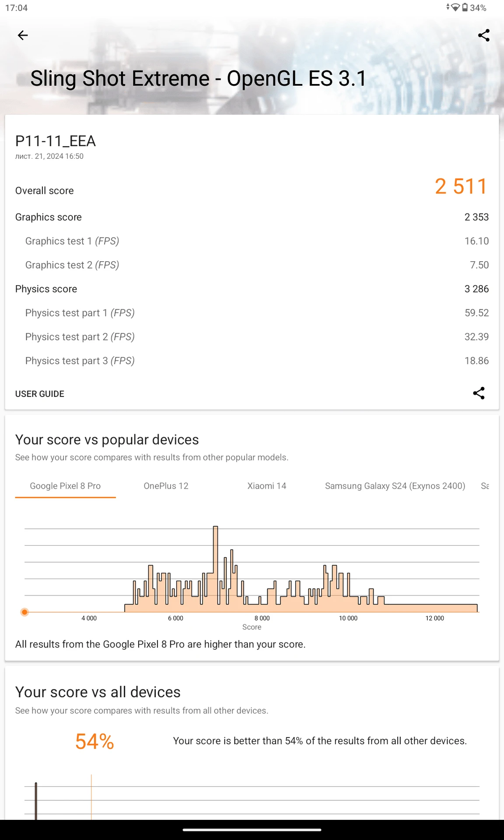Tap the share icon in top header
Viewport: 504px width, 840px height.
(x=483, y=35)
